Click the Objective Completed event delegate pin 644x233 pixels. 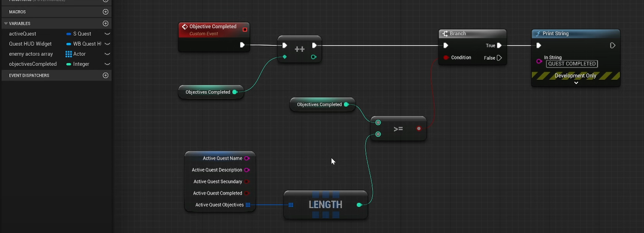[245, 30]
